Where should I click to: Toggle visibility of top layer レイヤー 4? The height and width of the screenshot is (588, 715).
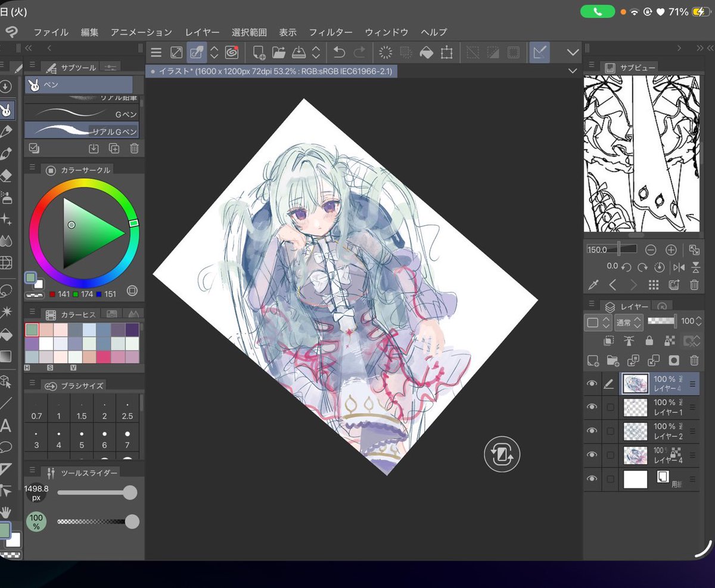click(592, 384)
